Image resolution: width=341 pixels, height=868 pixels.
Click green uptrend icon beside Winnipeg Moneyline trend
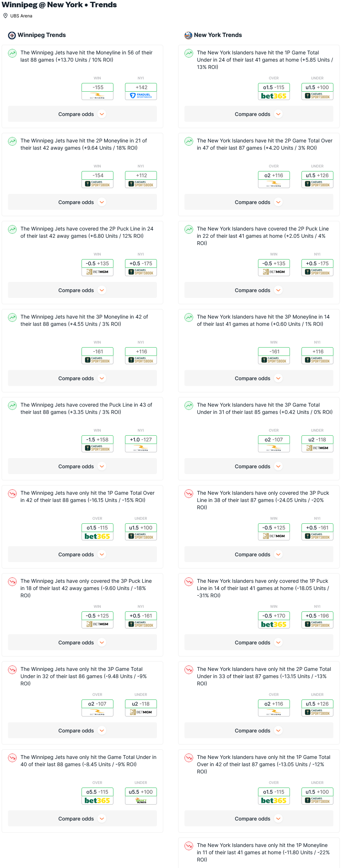pyautogui.click(x=12, y=53)
